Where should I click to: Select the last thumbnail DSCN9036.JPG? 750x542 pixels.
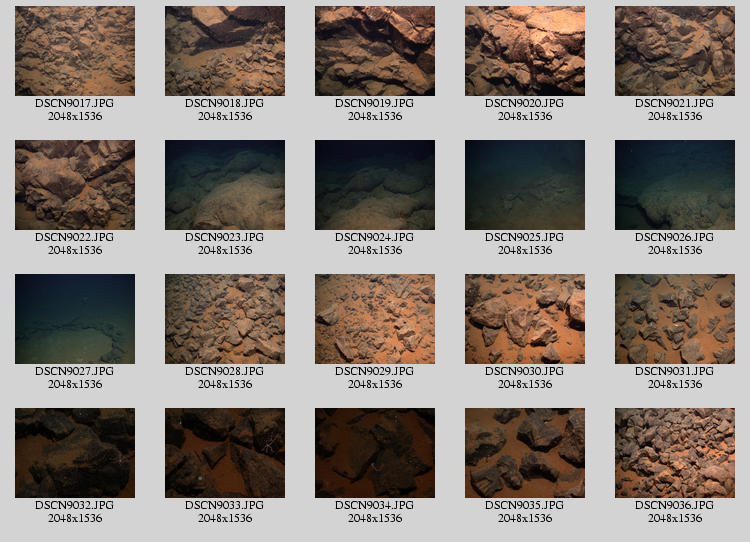pos(675,453)
